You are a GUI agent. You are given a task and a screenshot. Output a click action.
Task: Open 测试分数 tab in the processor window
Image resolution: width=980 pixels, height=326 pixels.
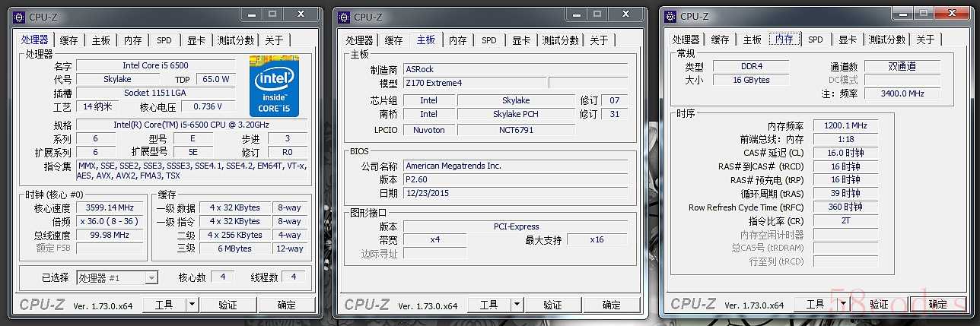tap(235, 40)
